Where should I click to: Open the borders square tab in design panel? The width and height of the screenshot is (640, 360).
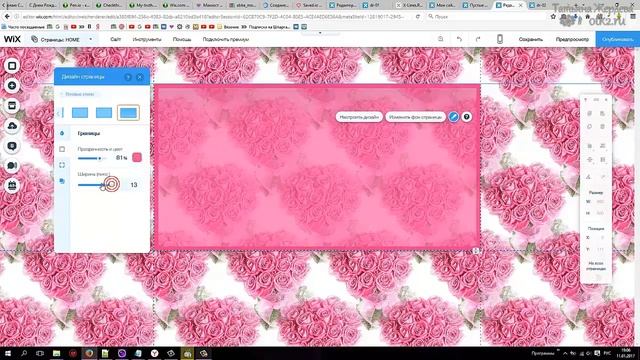pos(62,149)
